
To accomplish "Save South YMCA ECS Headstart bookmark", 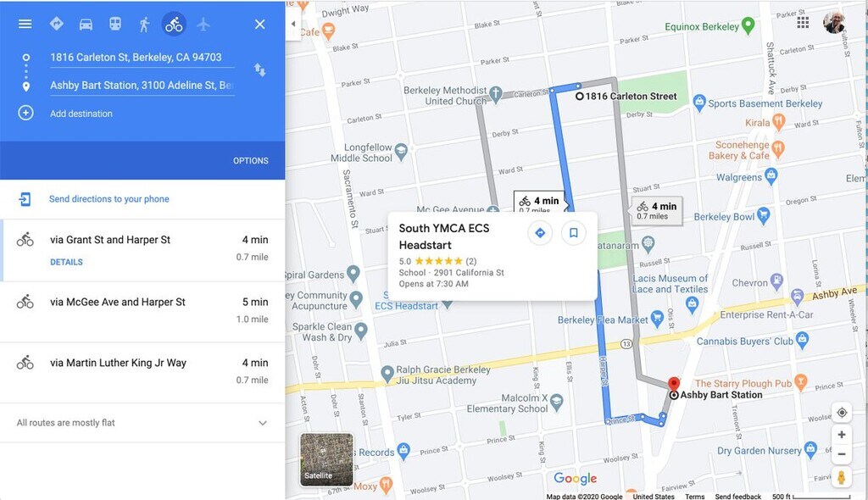I will point(574,233).
